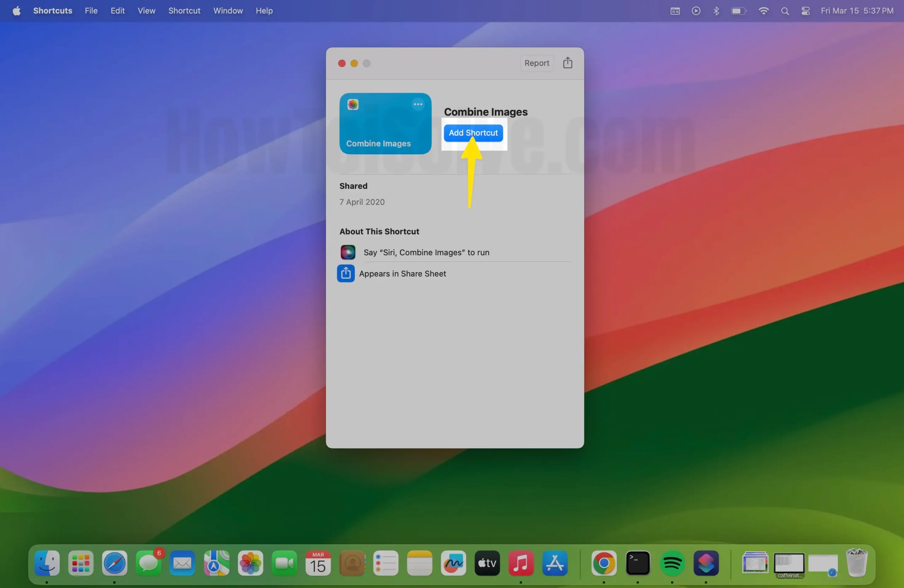
Task: Open Spotlight search in menu bar
Action: point(785,11)
